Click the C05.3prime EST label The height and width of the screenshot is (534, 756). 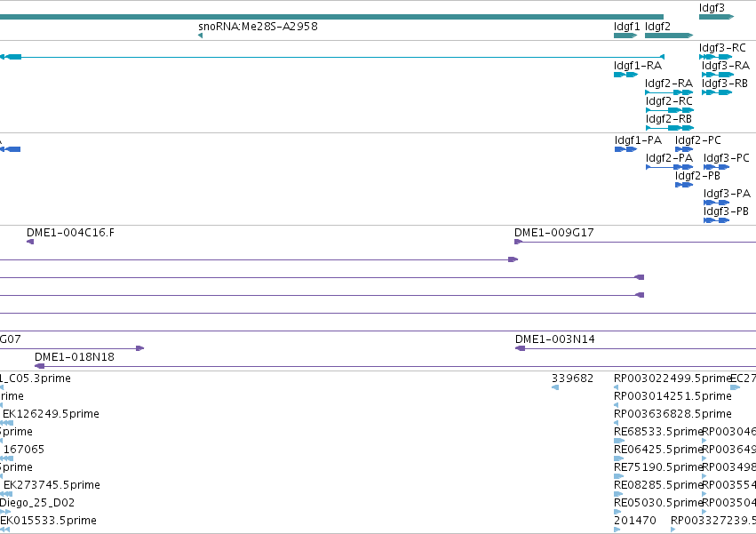tap(36, 379)
